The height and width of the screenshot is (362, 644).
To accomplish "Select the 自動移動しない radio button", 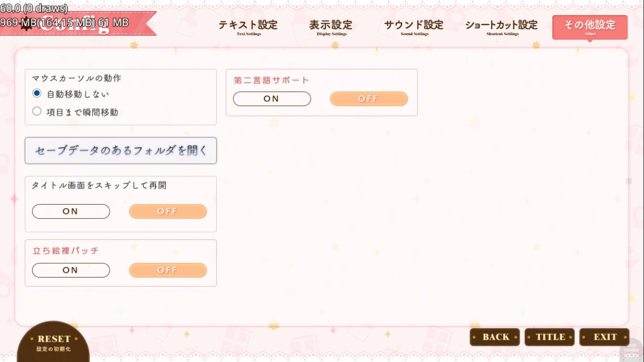I will [x=37, y=93].
